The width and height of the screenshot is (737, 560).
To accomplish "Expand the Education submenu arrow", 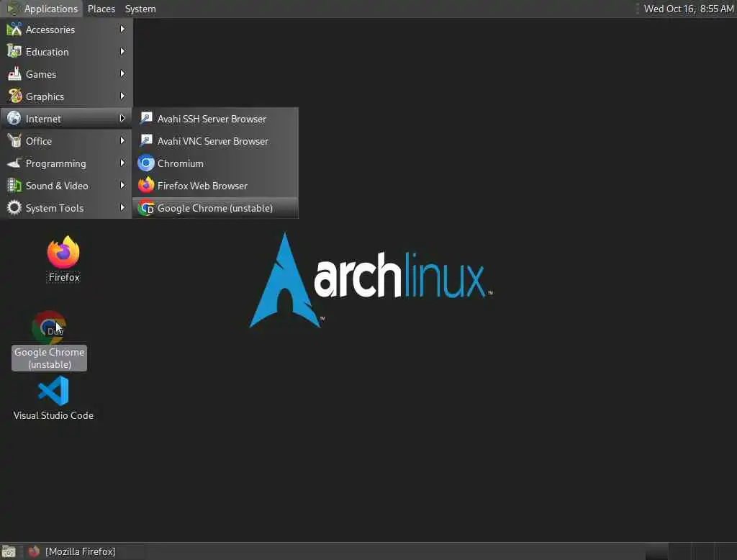I will pos(122,51).
